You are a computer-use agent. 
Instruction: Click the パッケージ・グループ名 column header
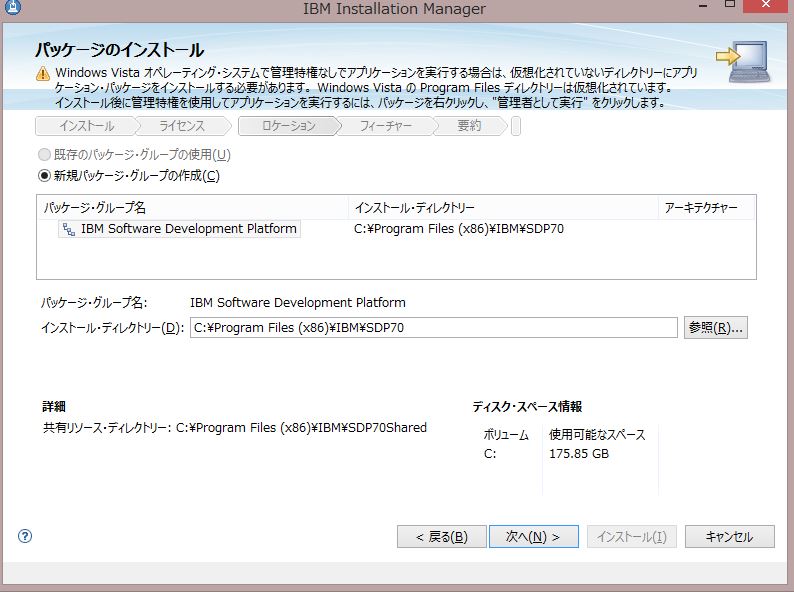[193, 208]
